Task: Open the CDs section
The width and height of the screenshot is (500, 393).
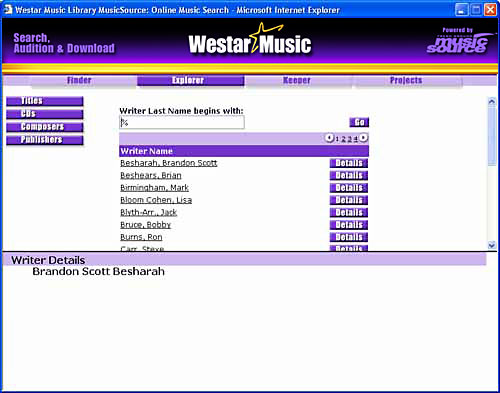Action: click(45, 114)
